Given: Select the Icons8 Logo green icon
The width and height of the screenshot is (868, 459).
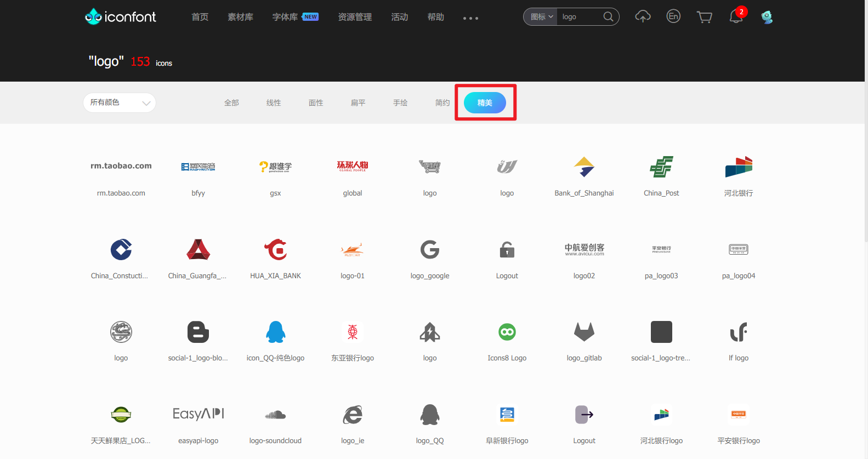Looking at the screenshot, I should [507, 332].
